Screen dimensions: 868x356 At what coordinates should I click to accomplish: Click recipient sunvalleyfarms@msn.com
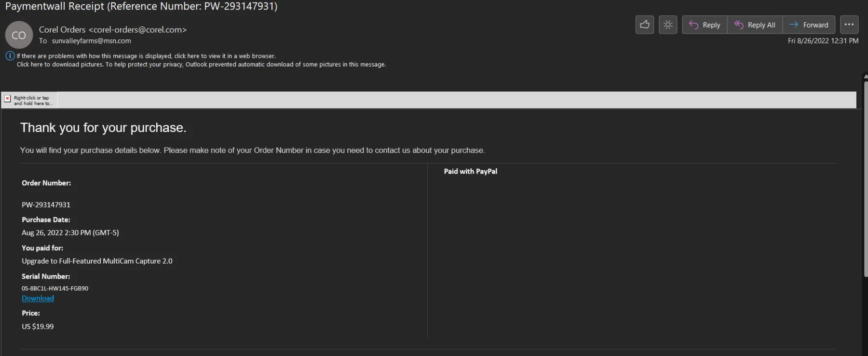[92, 41]
